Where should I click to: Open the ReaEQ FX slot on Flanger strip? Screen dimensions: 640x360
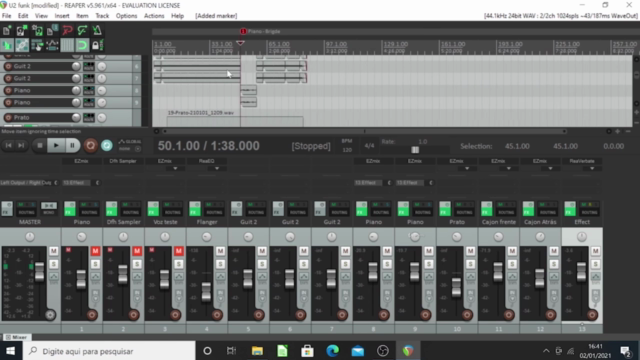tap(207, 161)
